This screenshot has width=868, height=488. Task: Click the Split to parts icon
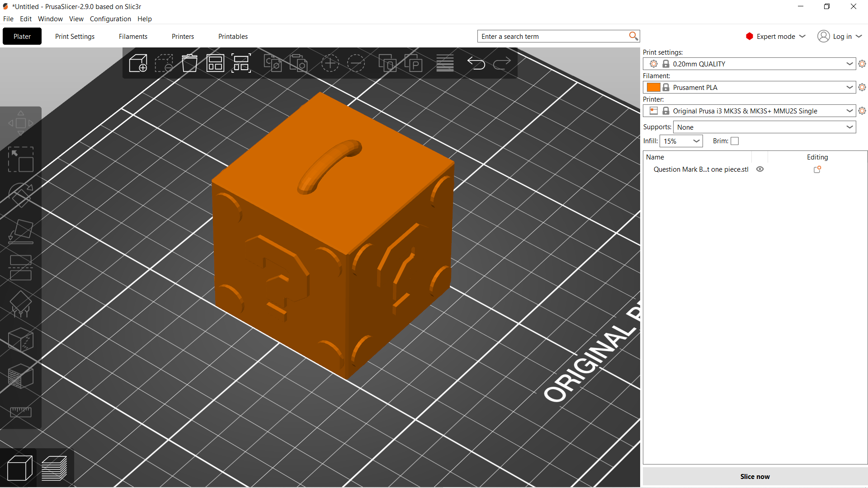pos(413,63)
